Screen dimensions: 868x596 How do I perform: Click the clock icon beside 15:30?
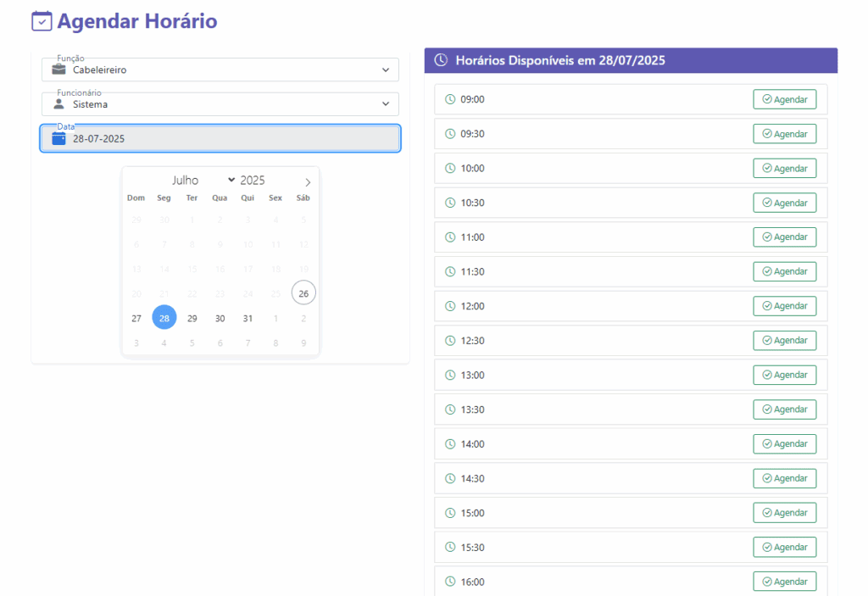click(x=450, y=547)
